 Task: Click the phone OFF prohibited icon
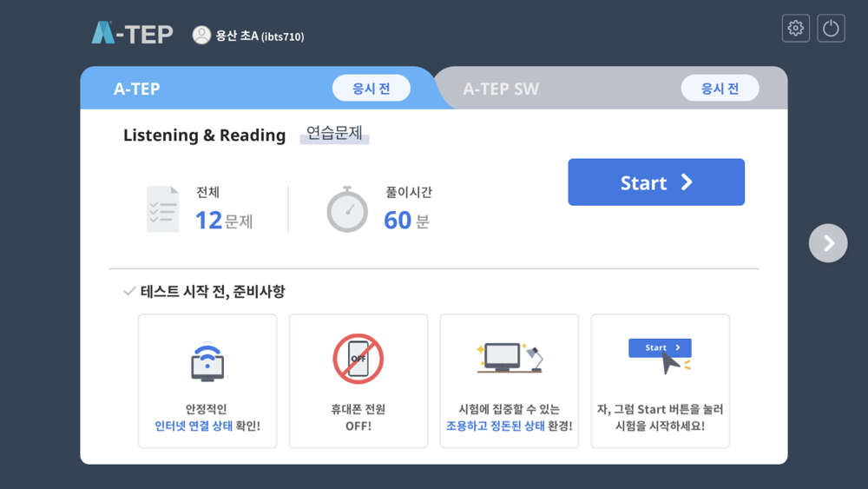358,359
